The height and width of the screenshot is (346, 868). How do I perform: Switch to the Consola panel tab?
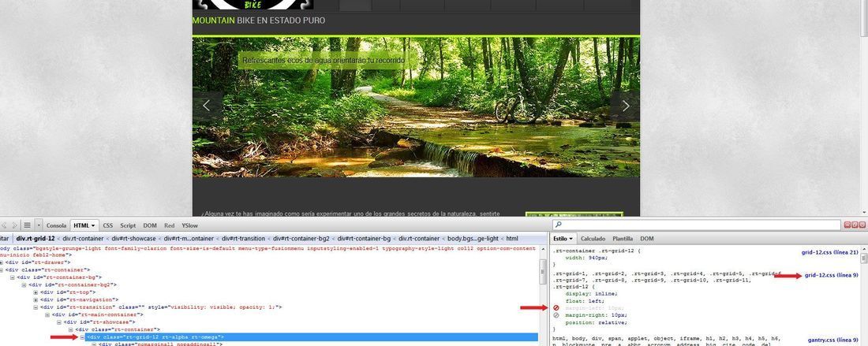click(57, 225)
